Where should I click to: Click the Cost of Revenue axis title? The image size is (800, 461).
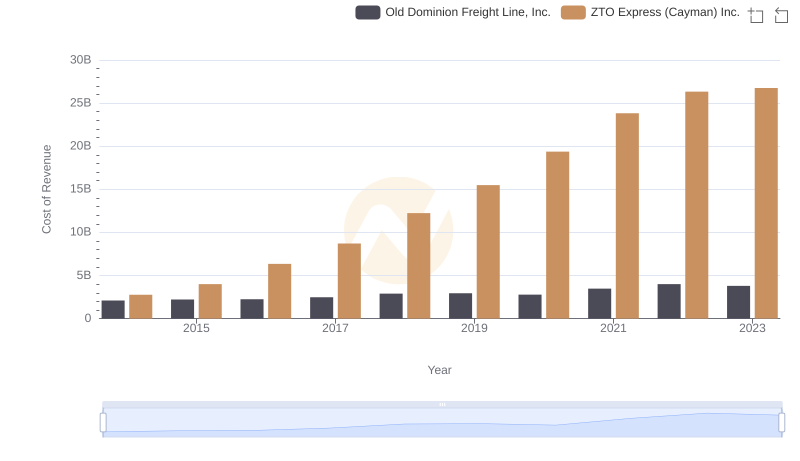tap(46, 189)
